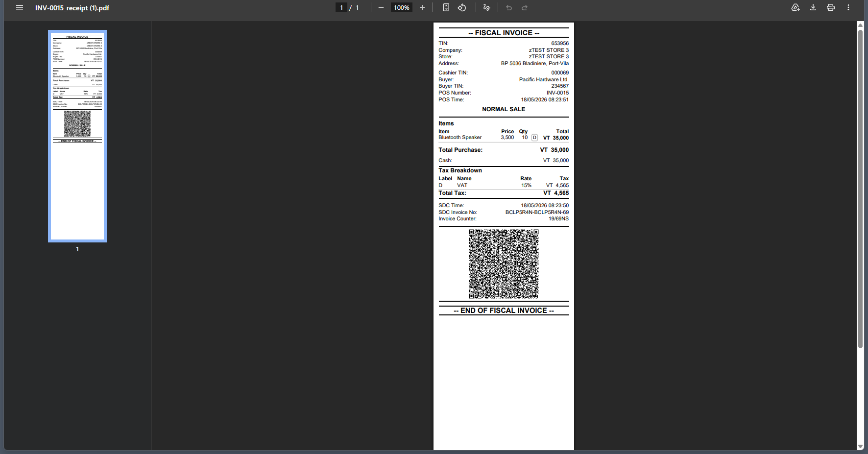
Task: Click the Invoice Counter value 19/69NS
Action: 558,218
